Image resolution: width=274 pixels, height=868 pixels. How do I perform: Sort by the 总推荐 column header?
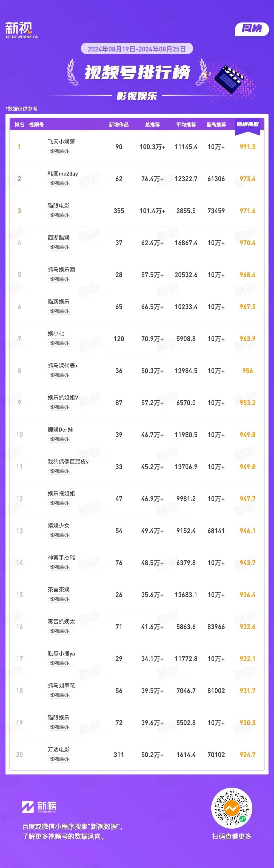pyautogui.click(x=152, y=125)
